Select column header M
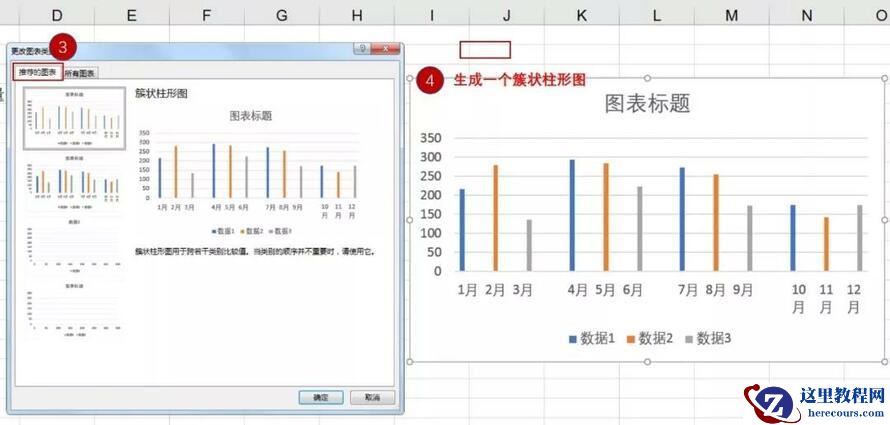This screenshot has width=890, height=425. point(731,15)
